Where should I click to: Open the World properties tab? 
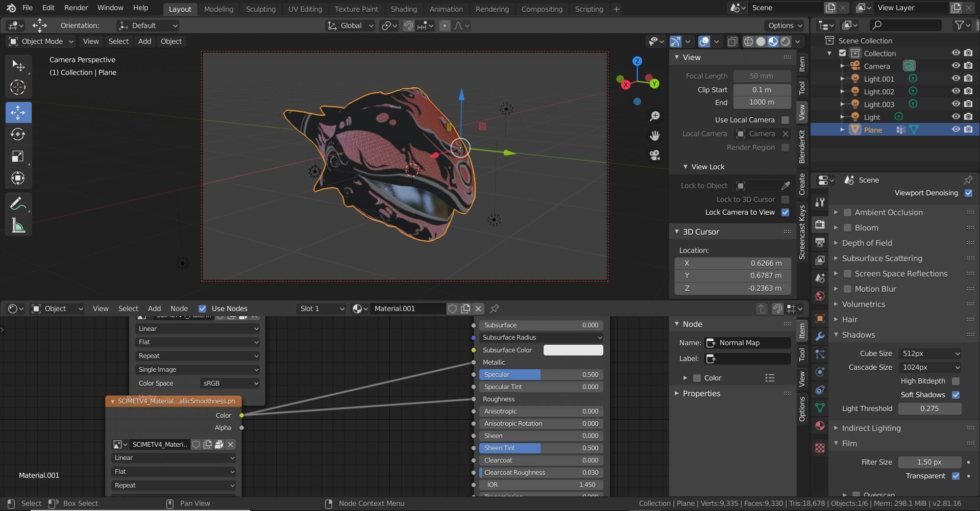[x=820, y=296]
